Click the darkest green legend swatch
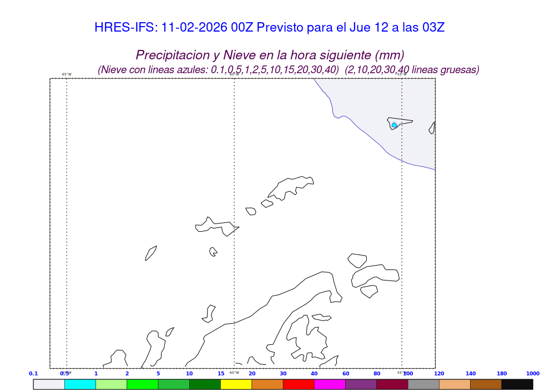 [x=205, y=384]
